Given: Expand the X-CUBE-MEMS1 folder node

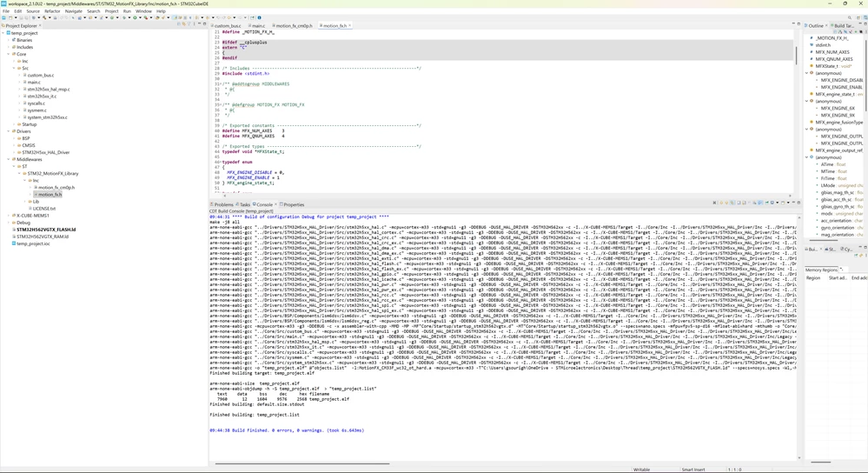Looking at the screenshot, I should pyautogui.click(x=9, y=216).
